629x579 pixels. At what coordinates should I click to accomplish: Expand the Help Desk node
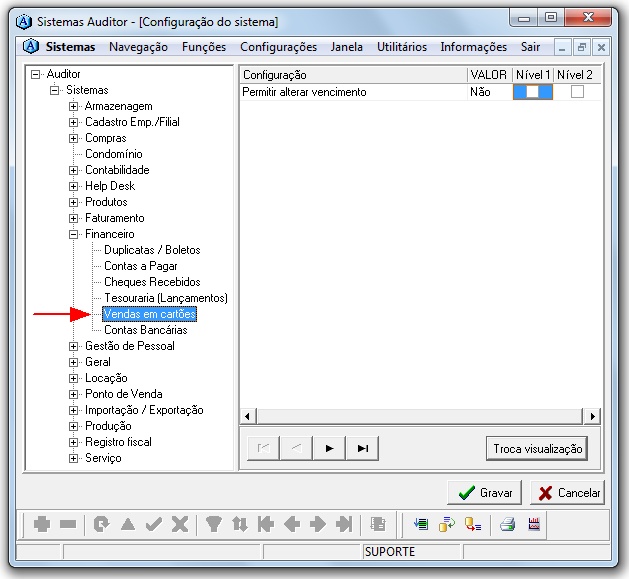pos(73,186)
